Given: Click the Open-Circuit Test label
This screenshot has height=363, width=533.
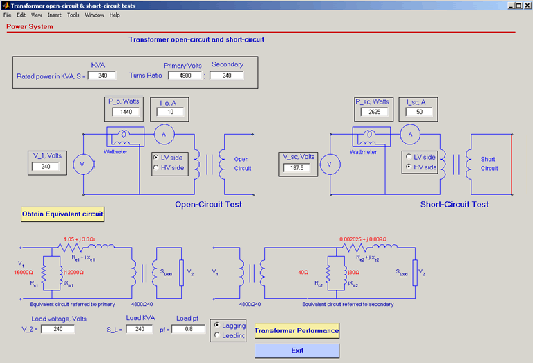Looking at the screenshot, I should pyautogui.click(x=208, y=204).
